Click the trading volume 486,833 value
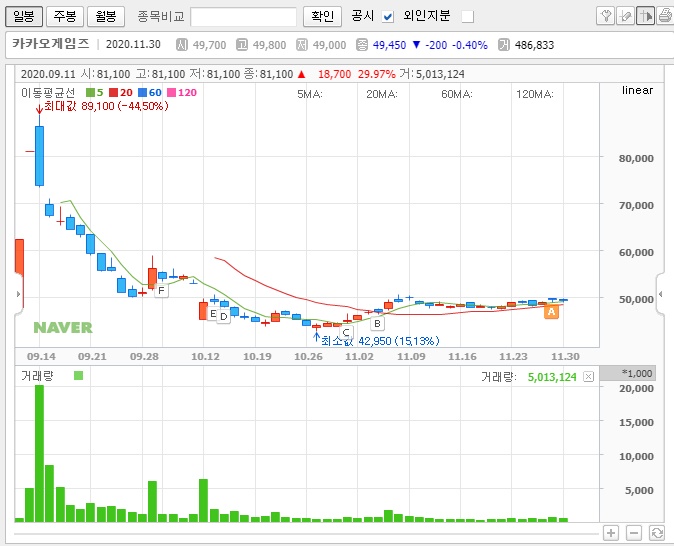This screenshot has width=674, height=546. pyautogui.click(x=534, y=45)
